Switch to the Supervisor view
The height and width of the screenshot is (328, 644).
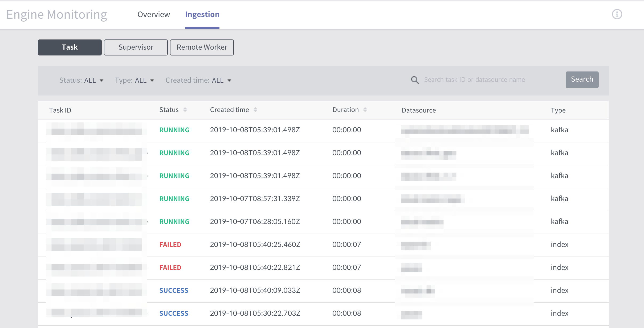point(136,47)
